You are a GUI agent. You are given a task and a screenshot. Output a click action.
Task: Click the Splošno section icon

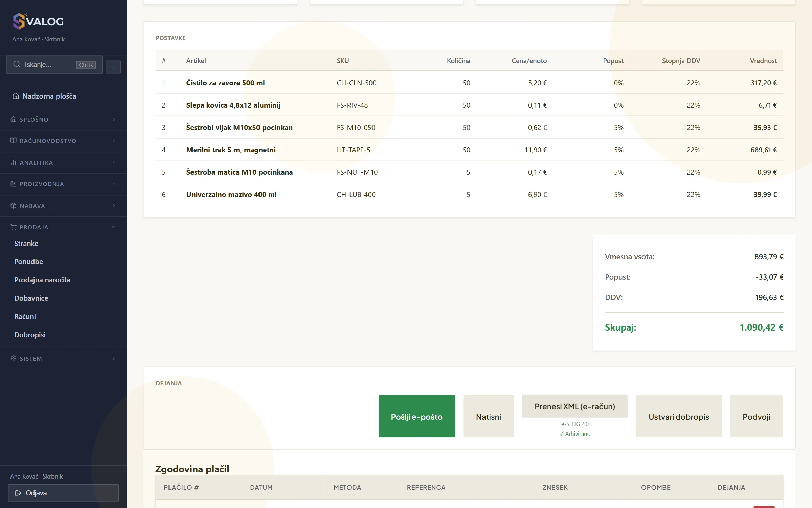[x=14, y=119]
